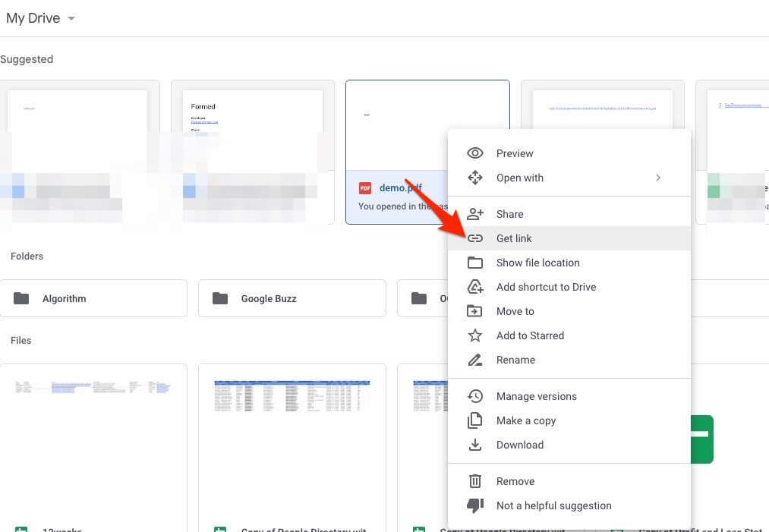Click the Share person-add icon
Screen dimensions: 769x532
[475, 214]
